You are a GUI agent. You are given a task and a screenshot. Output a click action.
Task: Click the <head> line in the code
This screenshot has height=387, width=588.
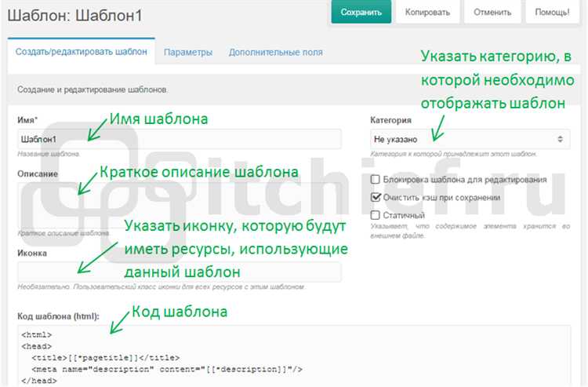click(36, 346)
